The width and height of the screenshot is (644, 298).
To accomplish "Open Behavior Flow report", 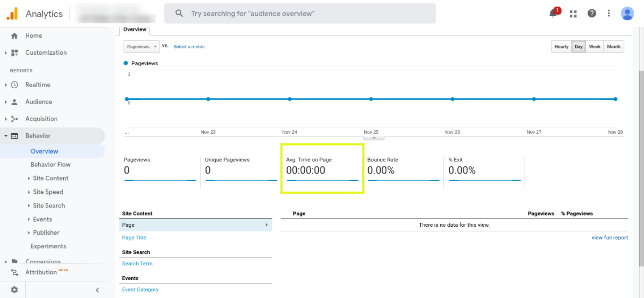I will coord(51,165).
